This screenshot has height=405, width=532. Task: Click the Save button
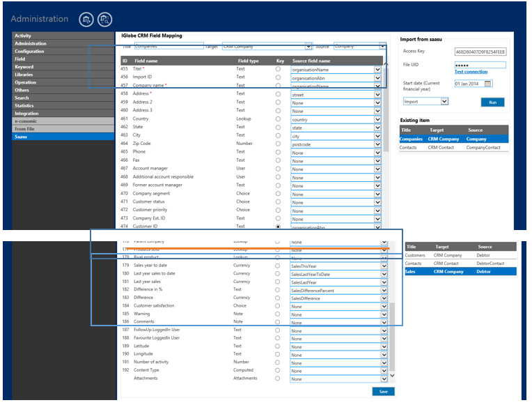[384, 392]
